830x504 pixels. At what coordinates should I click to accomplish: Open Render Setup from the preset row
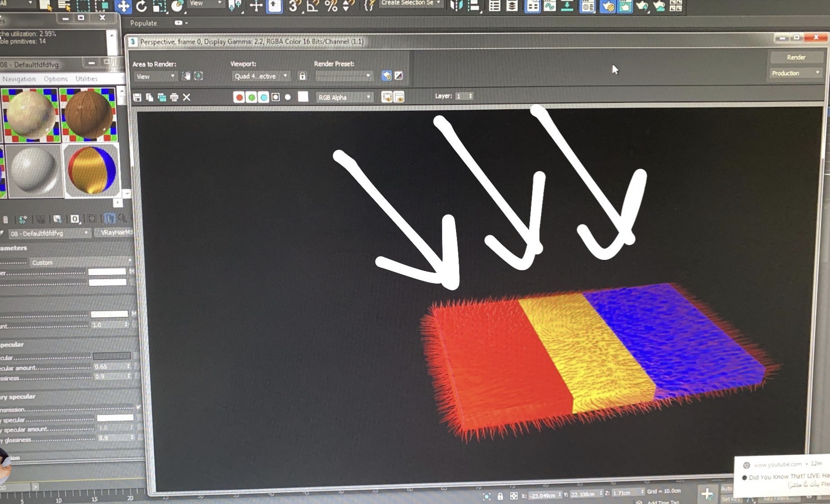[x=386, y=76]
